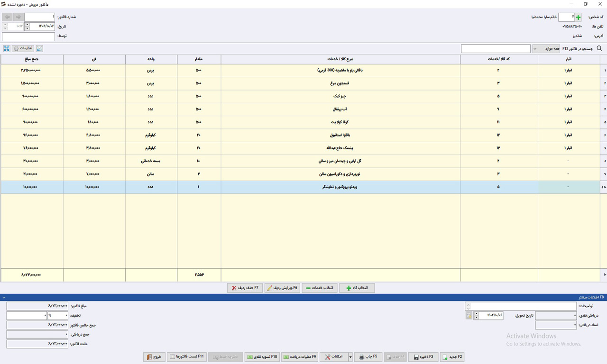The width and height of the screenshot is (607, 364).
Task: Click the delivery date spinner arrows
Action: point(476,316)
